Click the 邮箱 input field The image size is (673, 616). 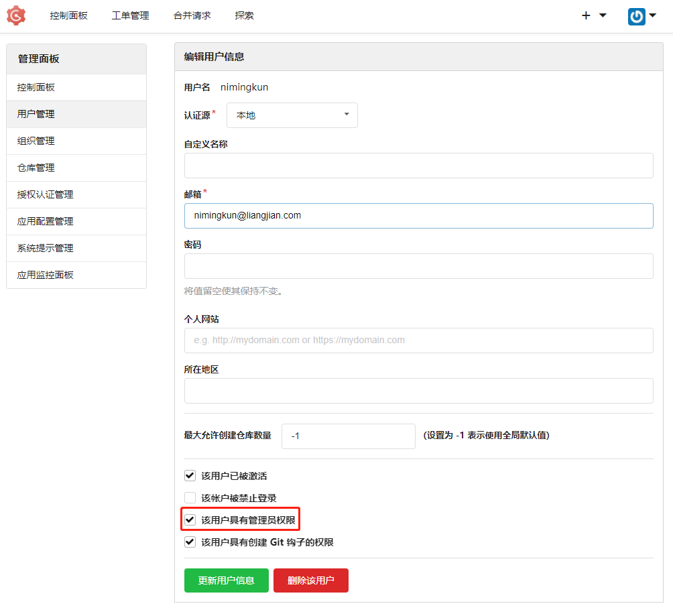tap(418, 216)
